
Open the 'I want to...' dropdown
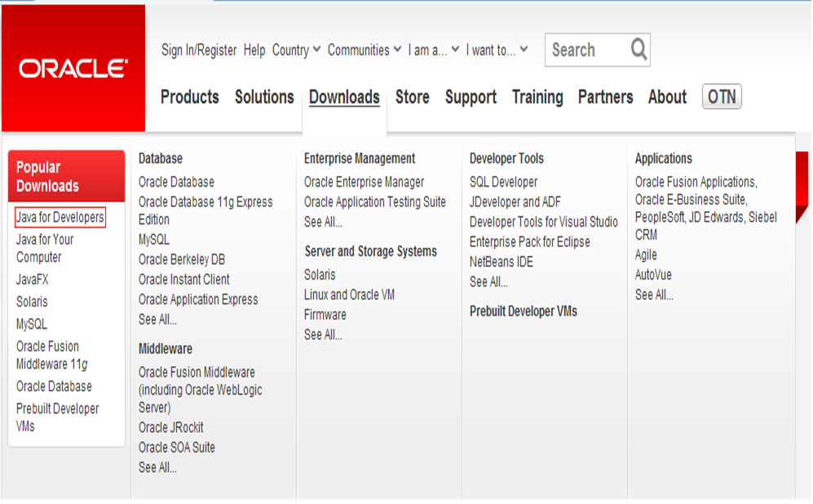(x=497, y=50)
